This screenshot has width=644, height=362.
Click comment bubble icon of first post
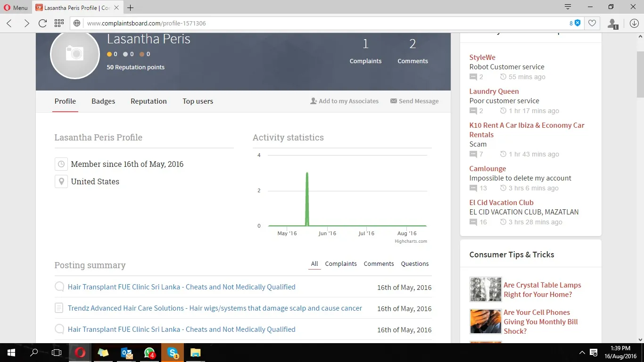(x=59, y=287)
